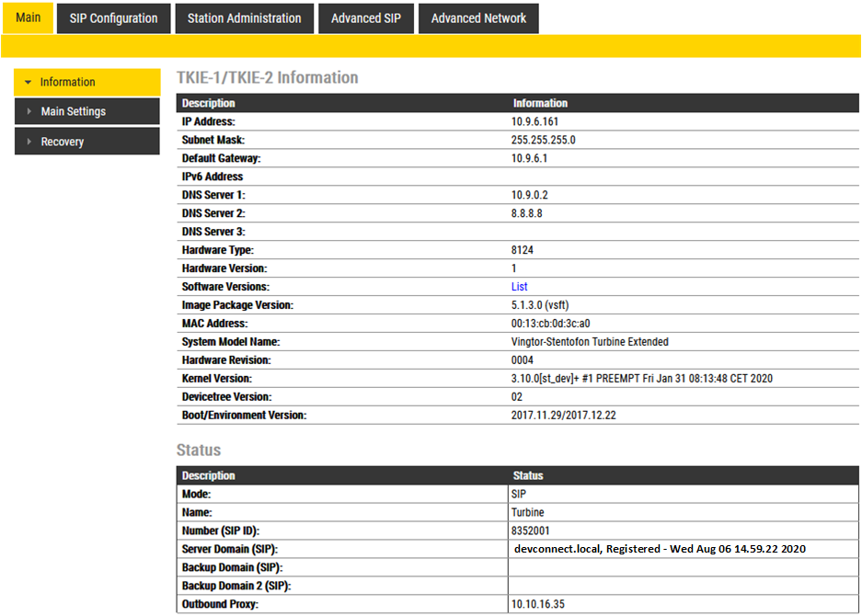The width and height of the screenshot is (862, 616).
Task: Click the MAC address value
Action: pos(550,324)
